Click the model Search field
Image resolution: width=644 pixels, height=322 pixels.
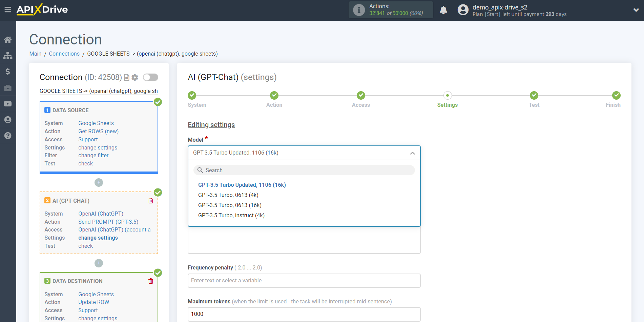pos(304,170)
